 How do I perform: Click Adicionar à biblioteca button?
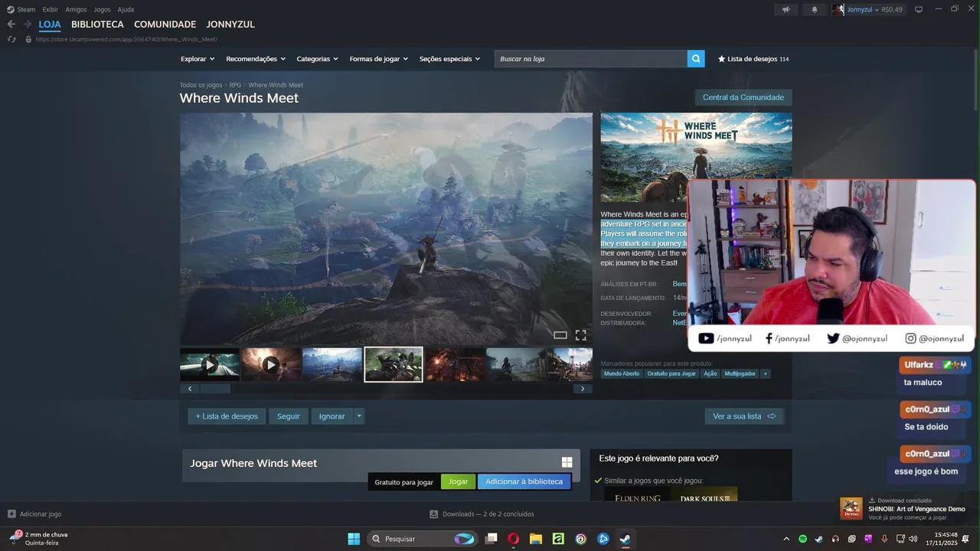(x=524, y=482)
